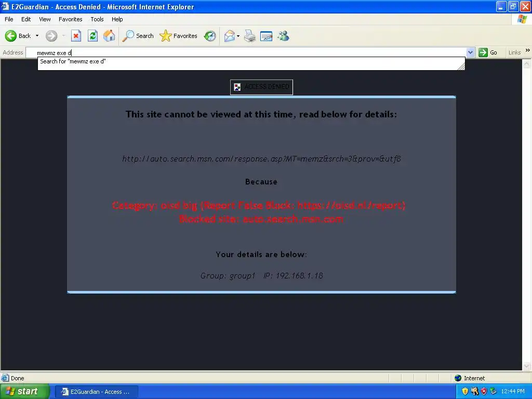The image size is (532, 399).
Task: Open the Search pane in the toolbar
Action: (138, 36)
